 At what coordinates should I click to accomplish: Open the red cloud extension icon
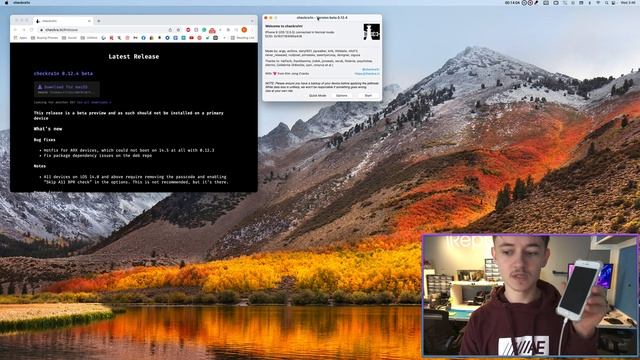(x=212, y=30)
